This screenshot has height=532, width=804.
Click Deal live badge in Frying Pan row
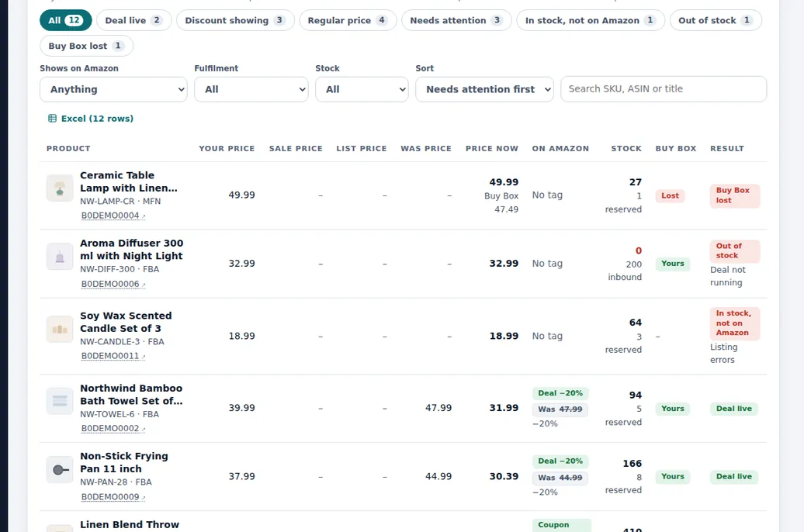click(733, 476)
